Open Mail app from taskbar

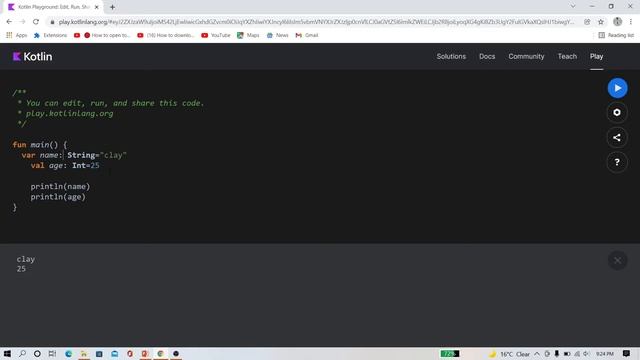[x=114, y=353]
